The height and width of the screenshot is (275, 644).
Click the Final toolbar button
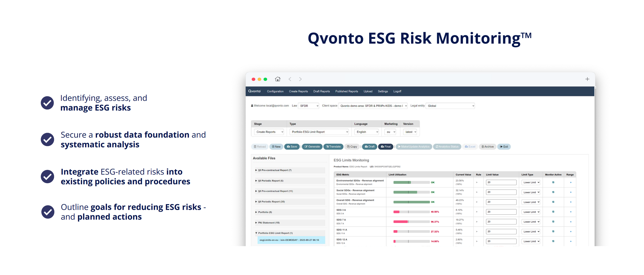tap(386, 147)
